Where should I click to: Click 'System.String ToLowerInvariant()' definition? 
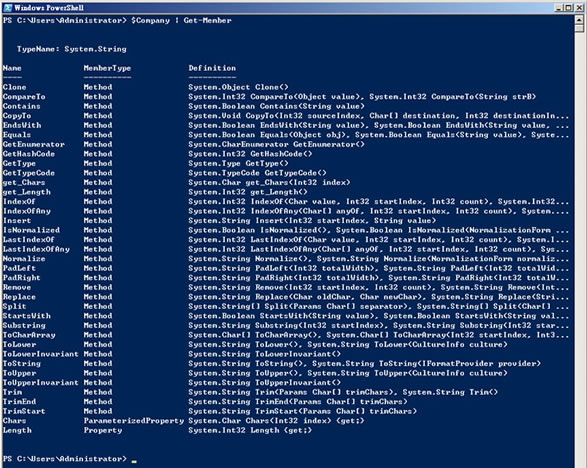pos(265,354)
